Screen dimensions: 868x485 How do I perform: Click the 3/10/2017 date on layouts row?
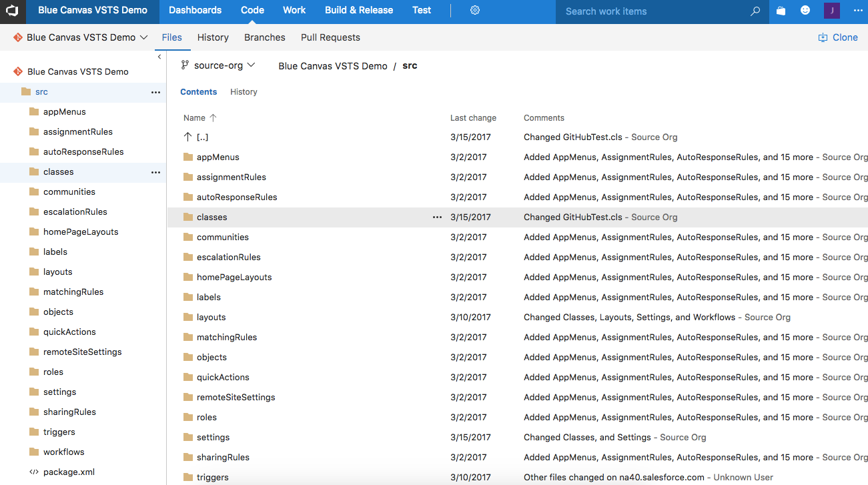pyautogui.click(x=470, y=318)
